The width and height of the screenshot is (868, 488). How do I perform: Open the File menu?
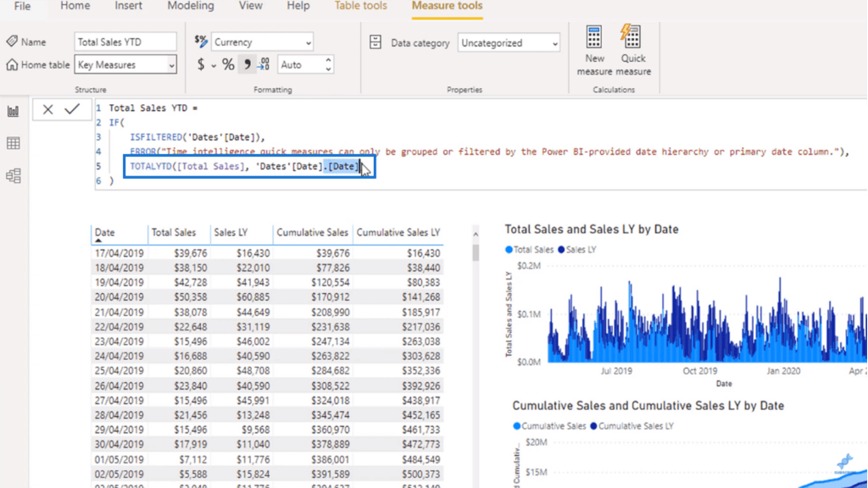tap(22, 6)
